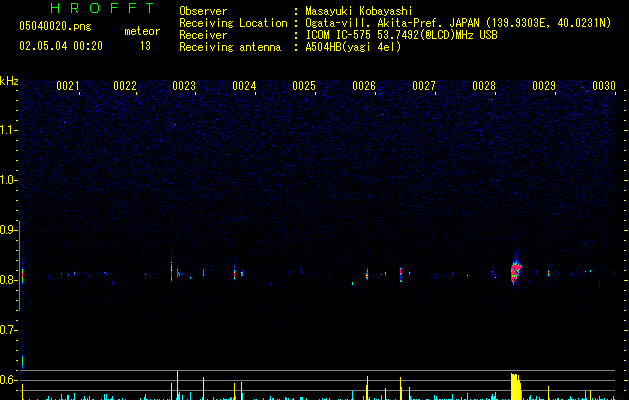The height and width of the screenshot is (400, 629).
Task: Select the file name 05040020.png
Action: [55, 27]
